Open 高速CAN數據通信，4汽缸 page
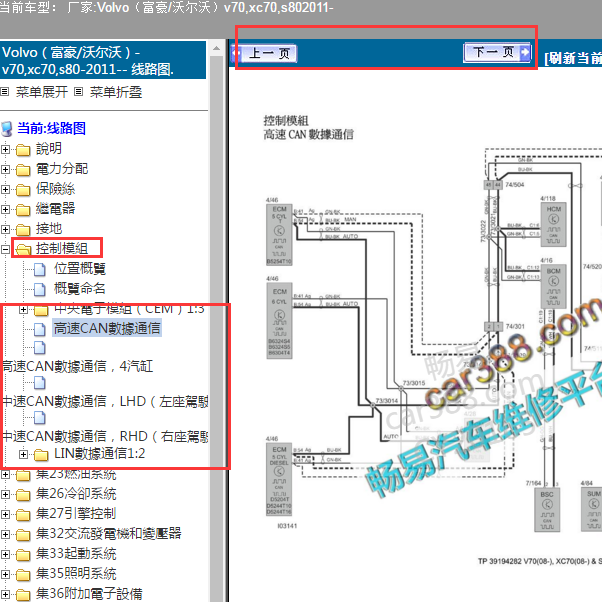 [77, 366]
